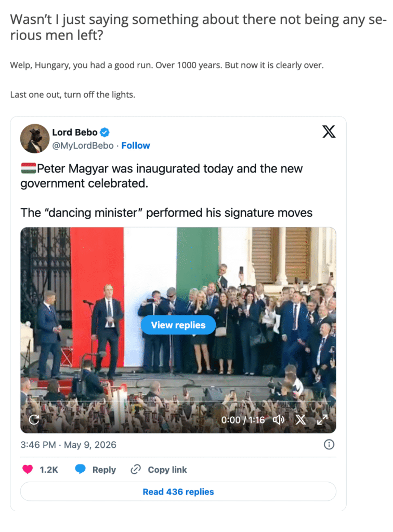The width and height of the screenshot is (393, 532).
Task: Click the View replies button on video
Action: coord(178,325)
